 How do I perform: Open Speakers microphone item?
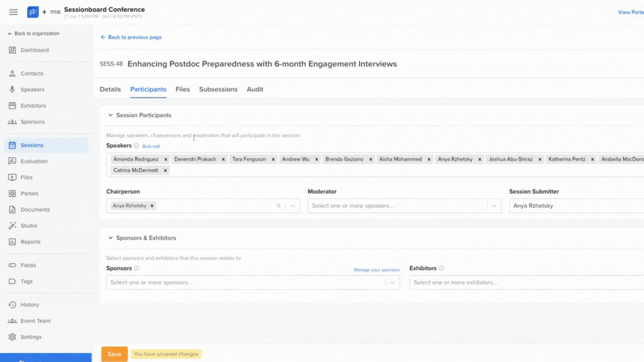click(32, 89)
